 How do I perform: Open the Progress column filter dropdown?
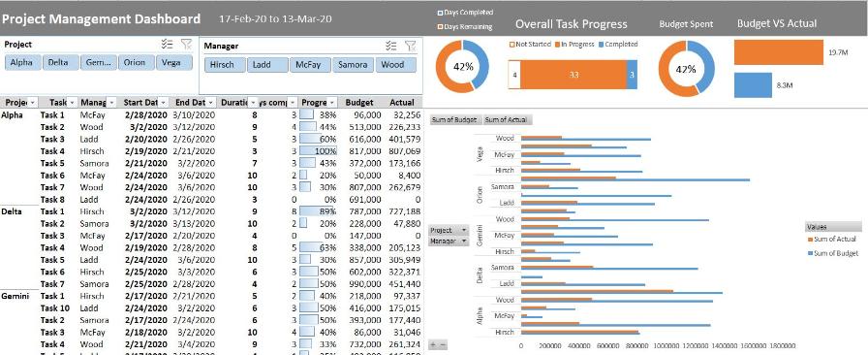(332, 103)
